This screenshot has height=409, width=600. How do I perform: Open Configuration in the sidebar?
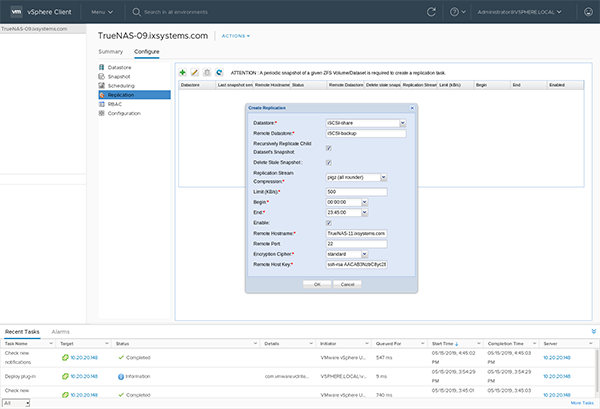(124, 113)
